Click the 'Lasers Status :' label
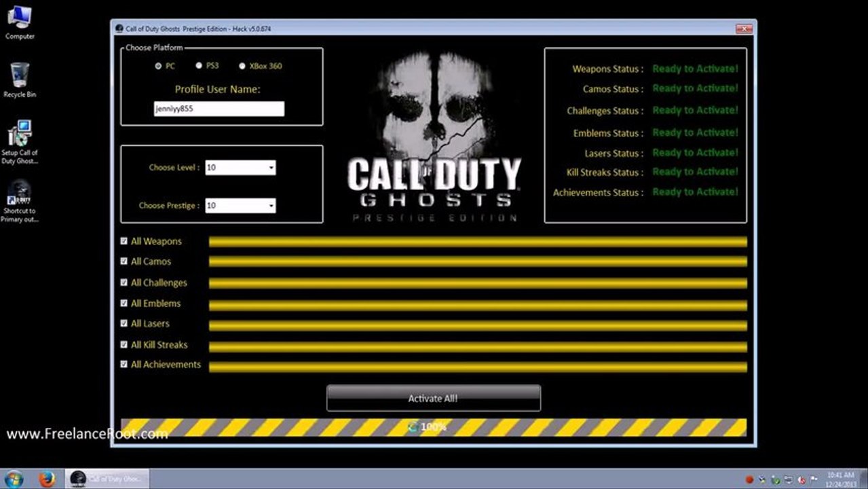This screenshot has height=489, width=868. coord(614,153)
